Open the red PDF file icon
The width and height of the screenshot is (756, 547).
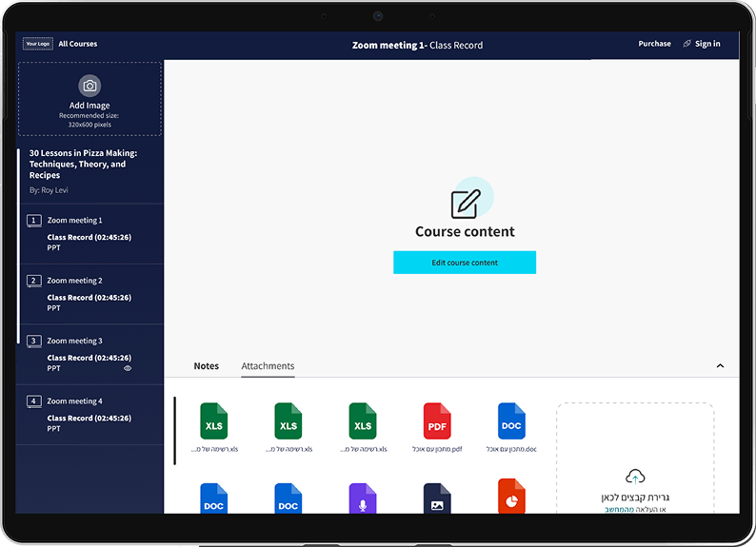pyautogui.click(x=437, y=420)
